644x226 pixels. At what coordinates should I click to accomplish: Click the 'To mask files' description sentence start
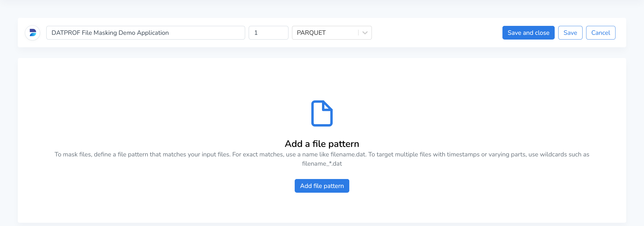tap(73, 154)
